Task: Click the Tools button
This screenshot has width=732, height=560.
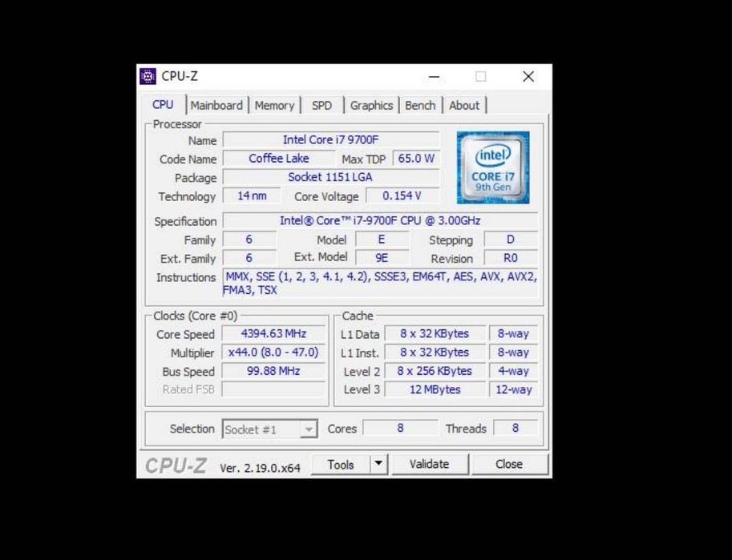Action: (341, 465)
